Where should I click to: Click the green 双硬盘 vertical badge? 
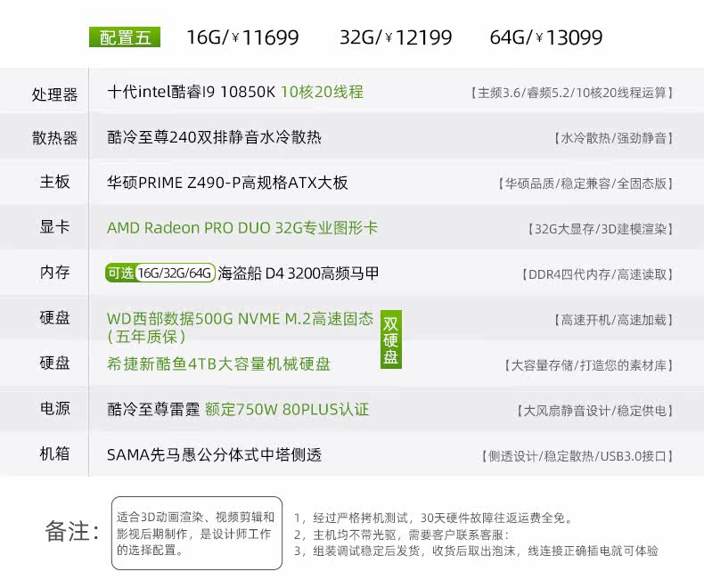pyautogui.click(x=390, y=339)
